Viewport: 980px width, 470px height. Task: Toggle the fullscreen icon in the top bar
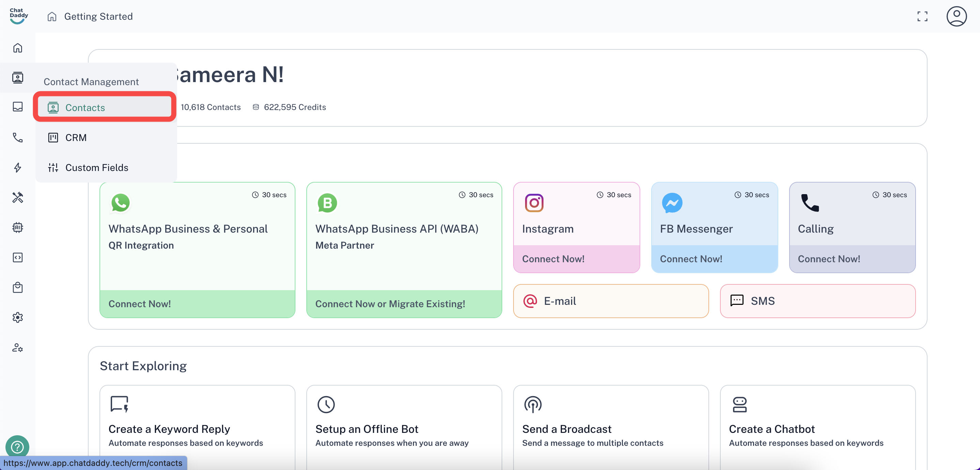pos(922,16)
